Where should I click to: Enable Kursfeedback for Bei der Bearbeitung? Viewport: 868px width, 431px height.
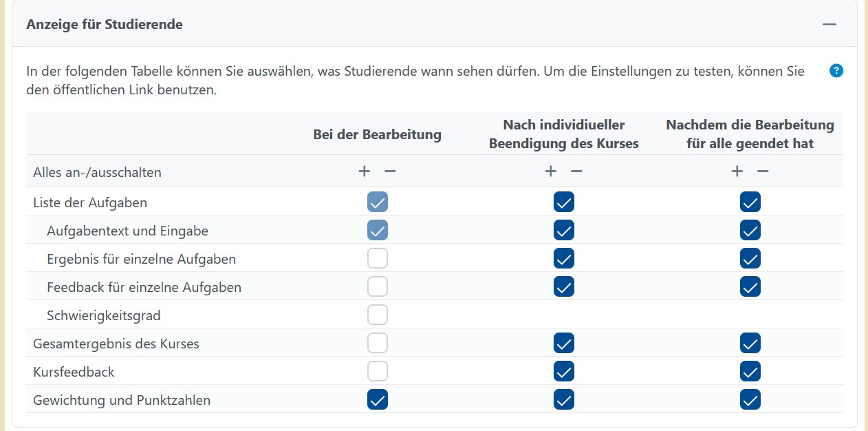tap(378, 372)
